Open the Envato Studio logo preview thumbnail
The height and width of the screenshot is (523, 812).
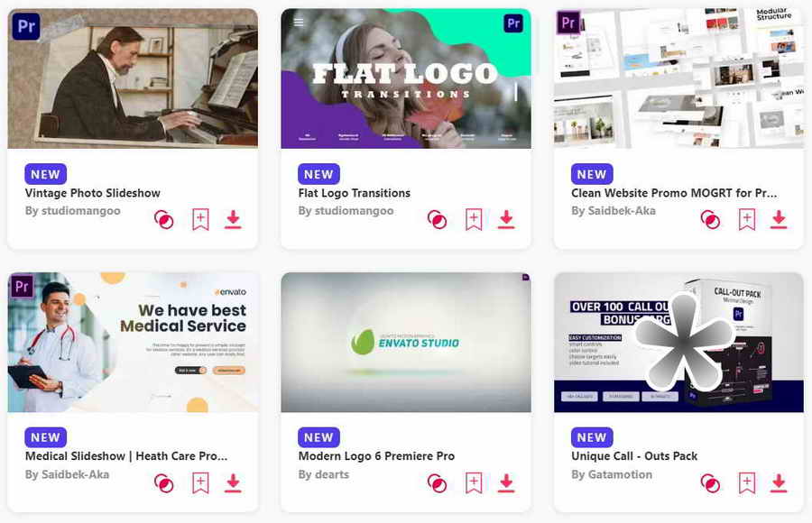pyautogui.click(x=406, y=343)
